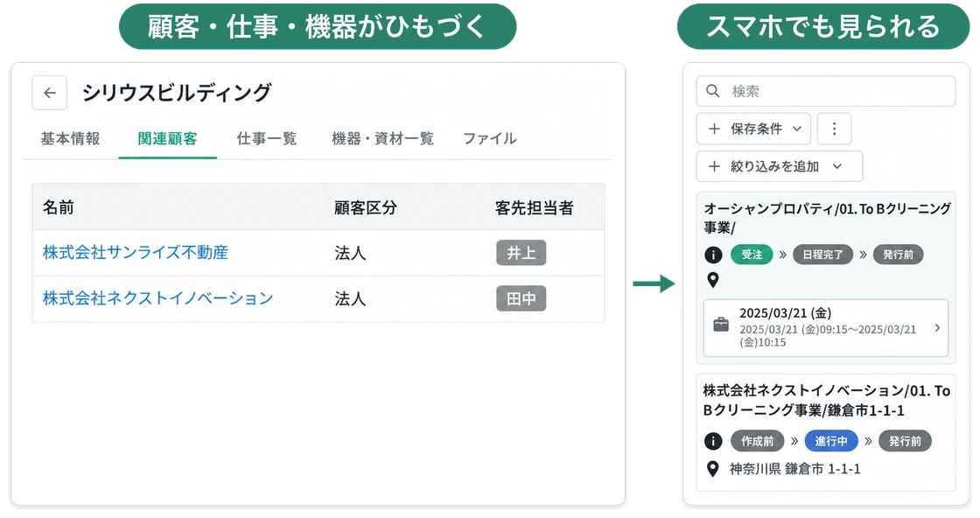Open the 機器・資材一覧 tab
The height and width of the screenshot is (518, 980).
coord(382,139)
